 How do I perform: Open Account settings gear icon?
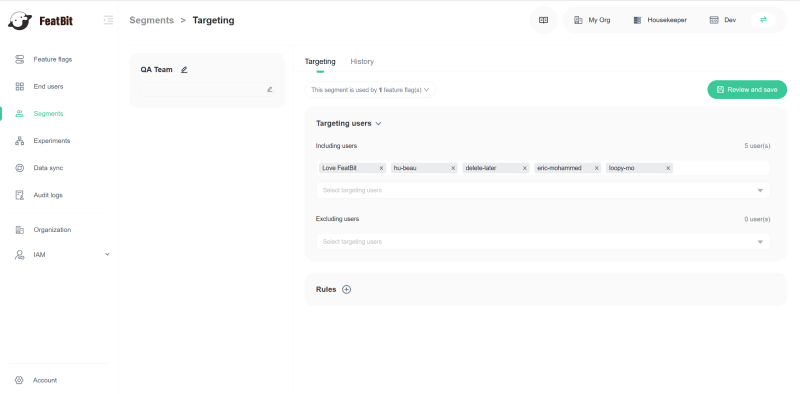19,380
